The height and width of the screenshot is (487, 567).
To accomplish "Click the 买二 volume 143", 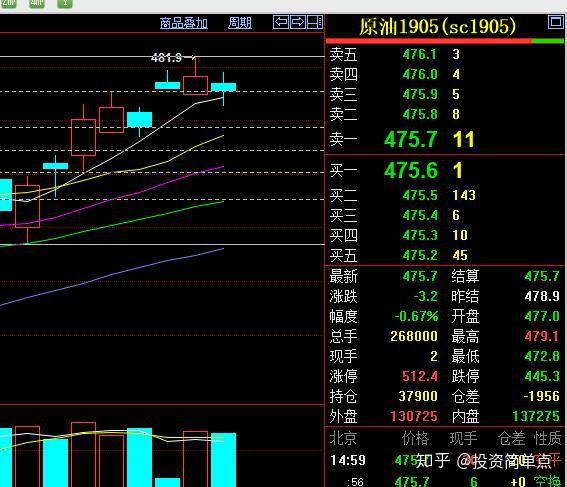I will point(464,196).
